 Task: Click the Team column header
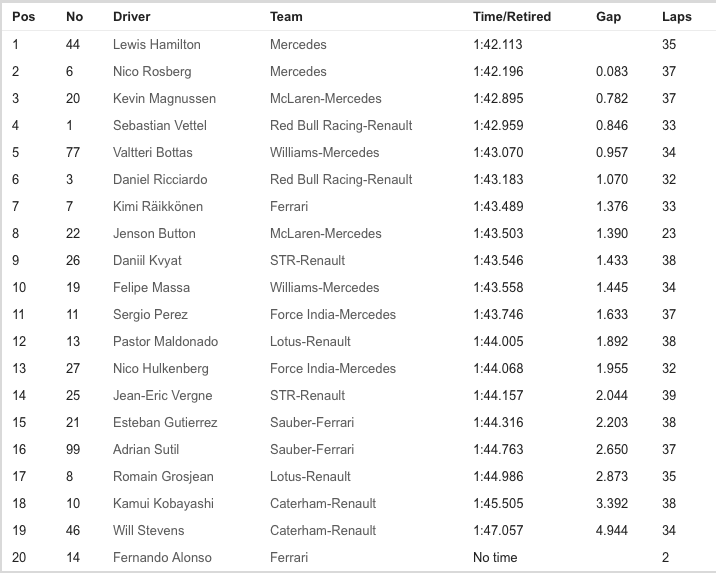tap(286, 17)
